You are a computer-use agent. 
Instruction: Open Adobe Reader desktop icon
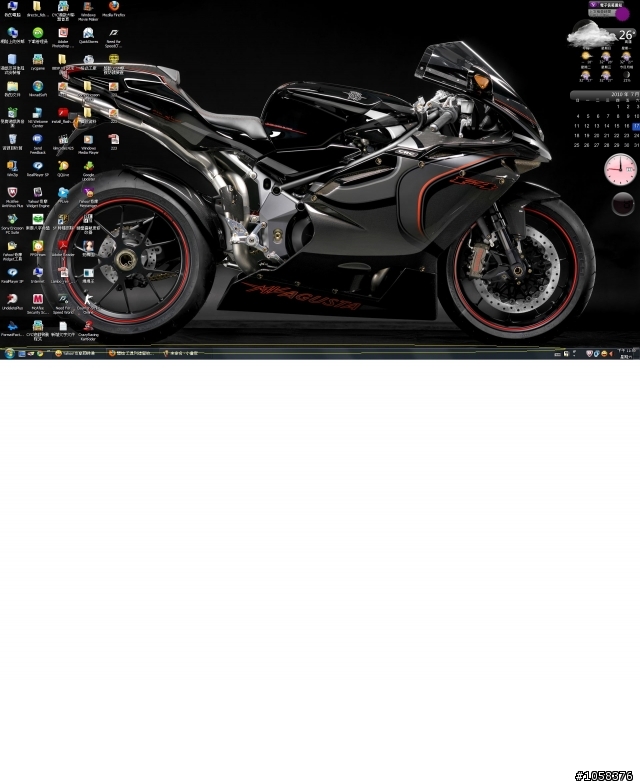click(x=63, y=248)
